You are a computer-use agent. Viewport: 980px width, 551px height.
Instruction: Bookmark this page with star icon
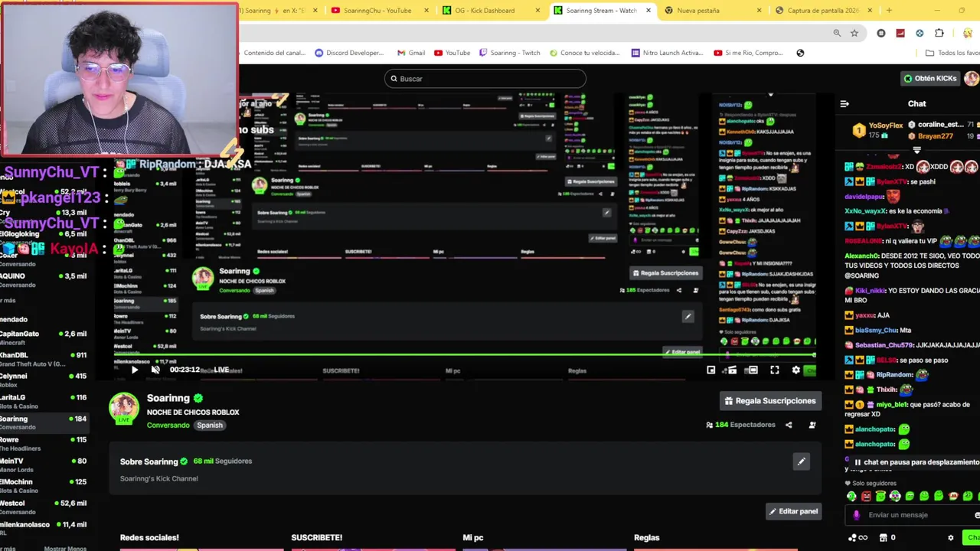click(854, 33)
